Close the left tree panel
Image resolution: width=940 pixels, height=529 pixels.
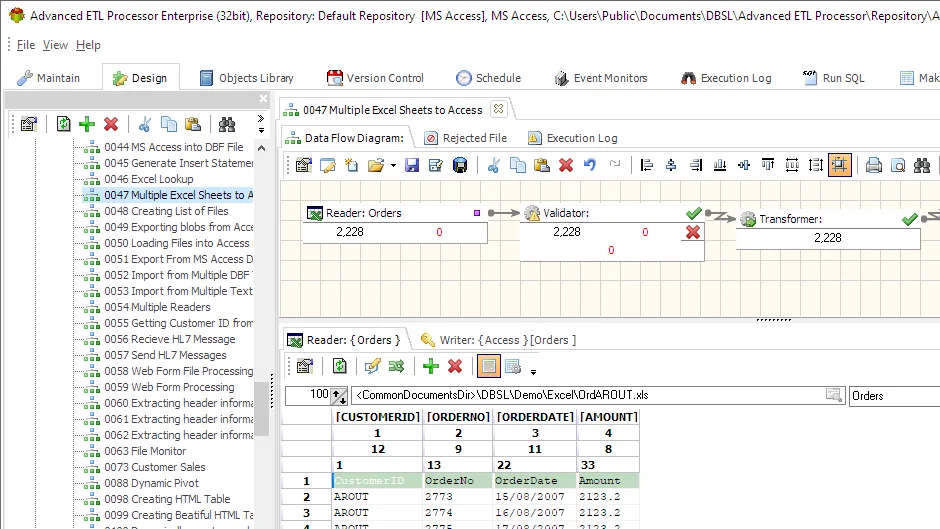click(263, 98)
